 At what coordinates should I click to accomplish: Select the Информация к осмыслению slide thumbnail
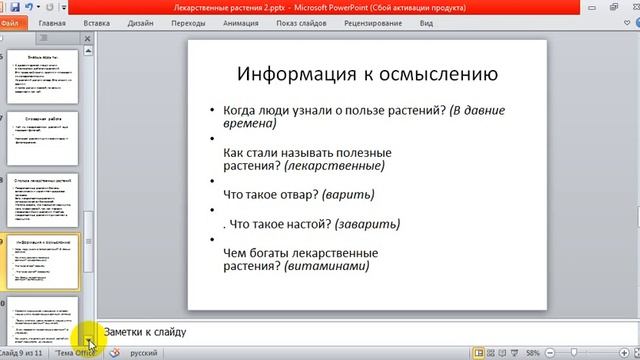[x=42, y=262]
